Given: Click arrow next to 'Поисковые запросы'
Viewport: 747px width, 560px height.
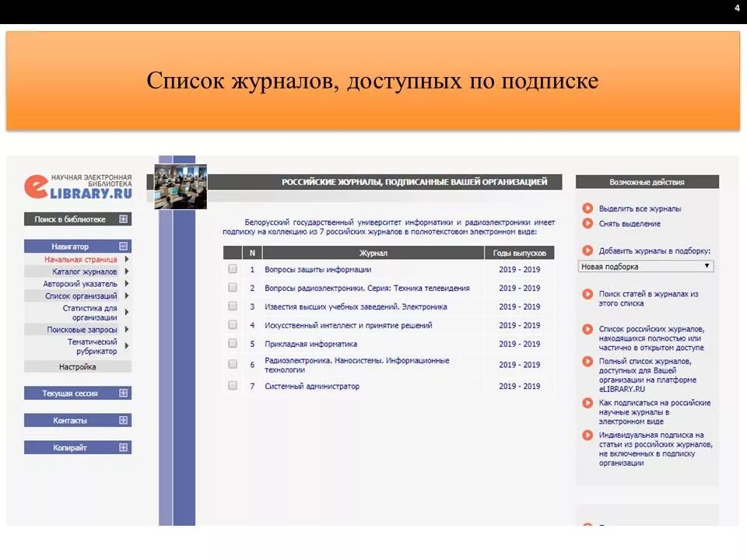Looking at the screenshot, I should click(x=127, y=330).
